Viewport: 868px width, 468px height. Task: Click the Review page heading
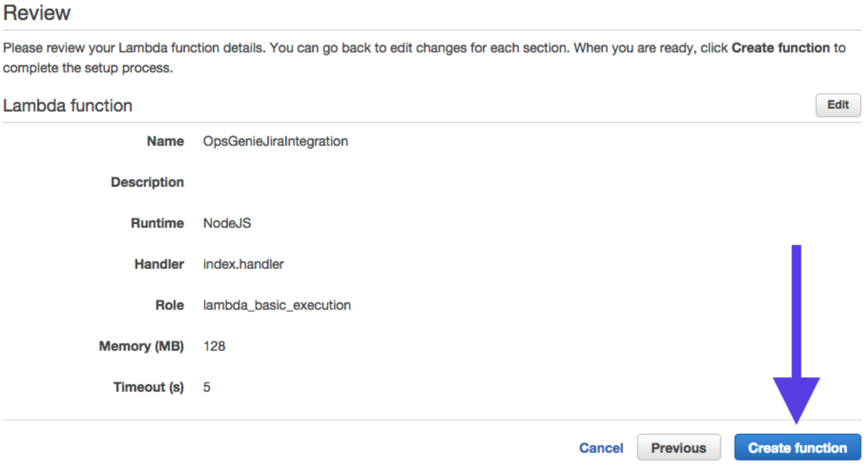[37, 12]
